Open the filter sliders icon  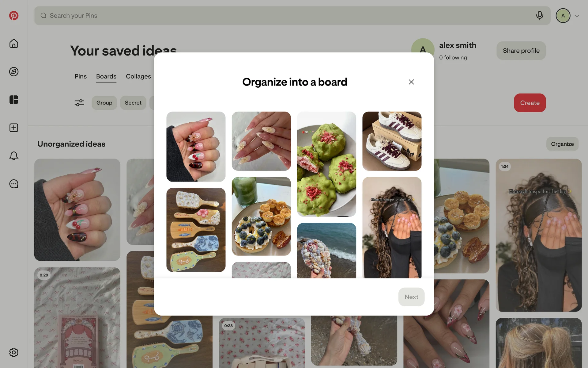(79, 103)
